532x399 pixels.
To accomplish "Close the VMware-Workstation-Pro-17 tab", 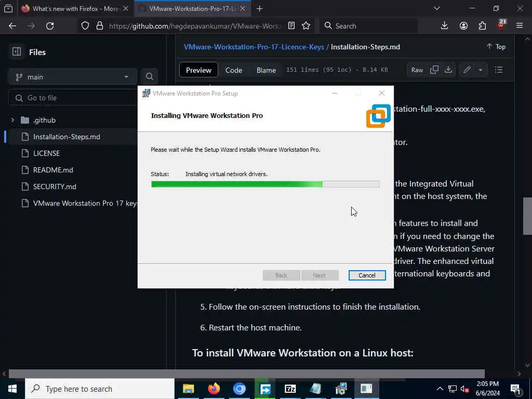I will pyautogui.click(x=243, y=8).
